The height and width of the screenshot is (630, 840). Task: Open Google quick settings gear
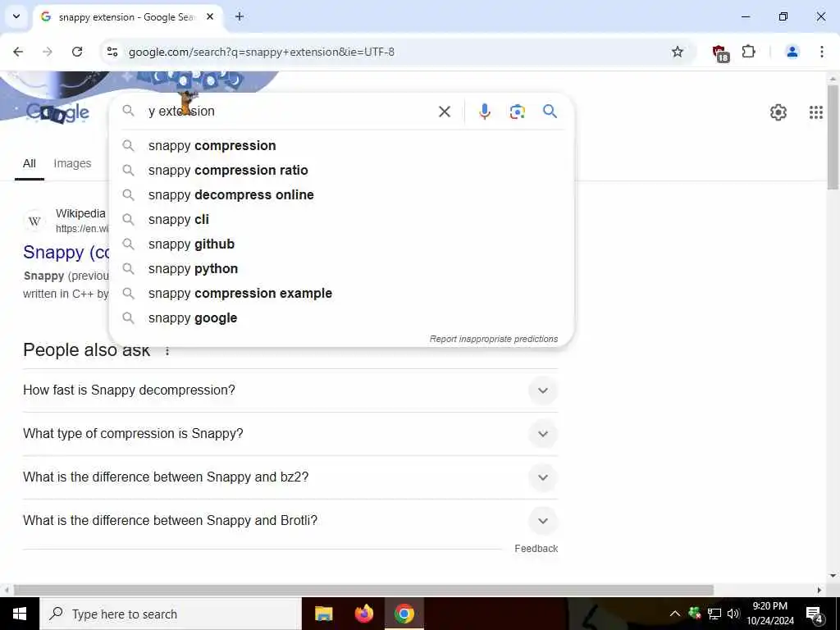click(x=778, y=112)
